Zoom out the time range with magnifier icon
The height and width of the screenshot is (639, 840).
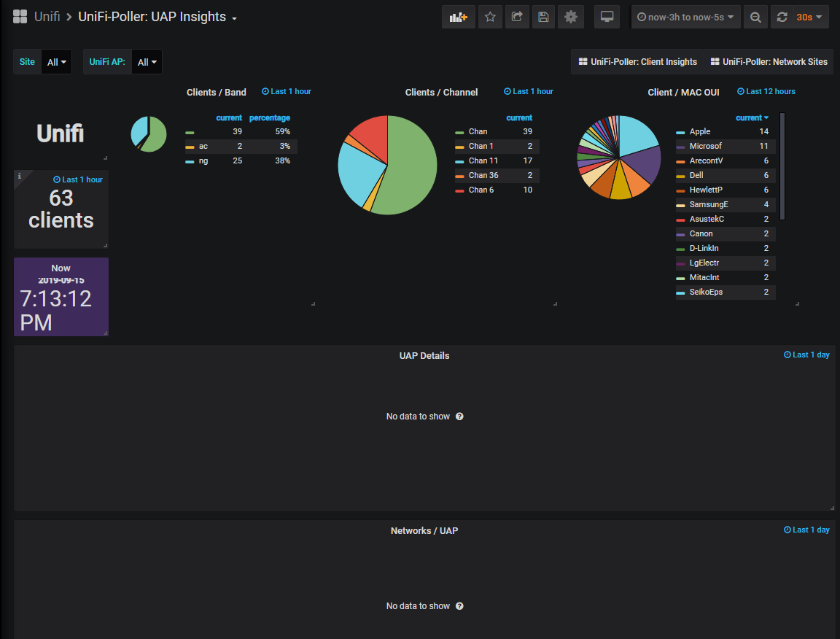pos(755,16)
